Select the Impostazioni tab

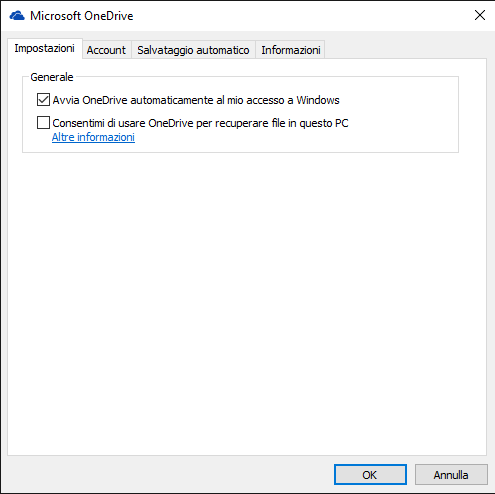click(x=45, y=49)
